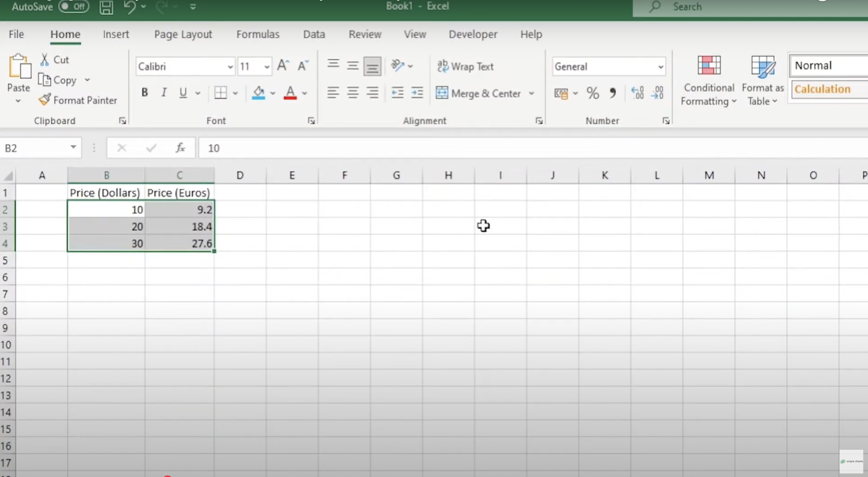This screenshot has width=868, height=477.
Task: Click the Increase Font Size icon
Action: tap(283, 65)
